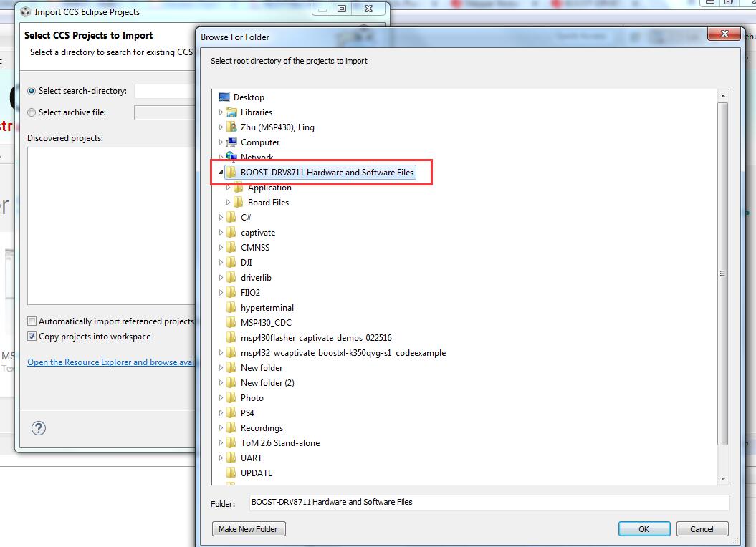Click the ToM 2.6 Stand-alone folder icon
The width and height of the screenshot is (756, 547).
(231, 443)
